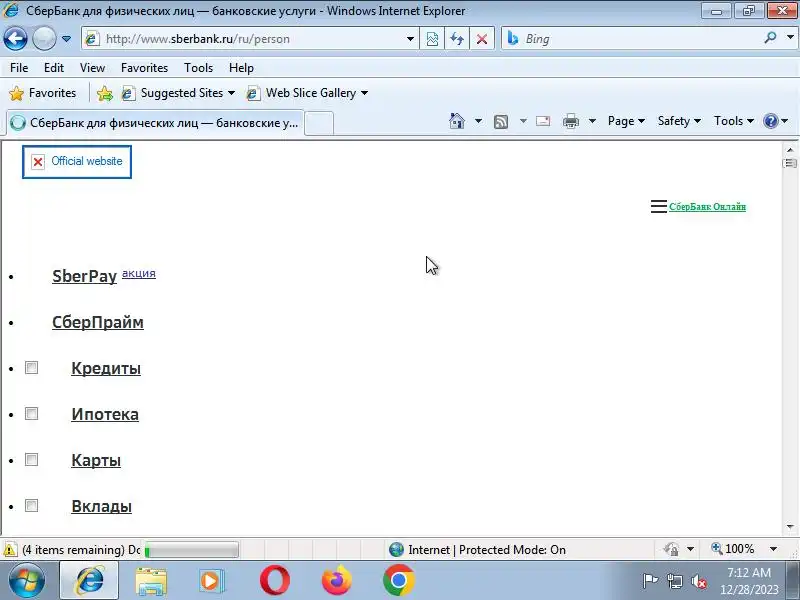Toggle the checkbox beside Ипотека

[32, 414]
